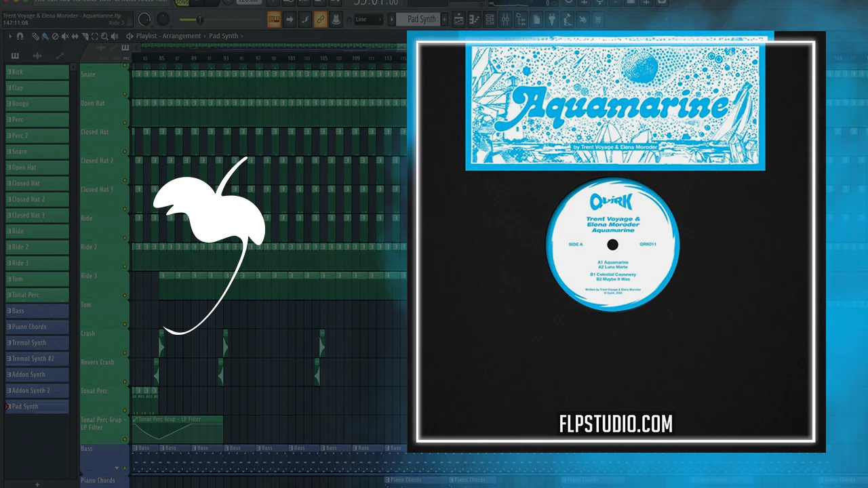Select the Kick pattern in picker

click(x=37, y=72)
